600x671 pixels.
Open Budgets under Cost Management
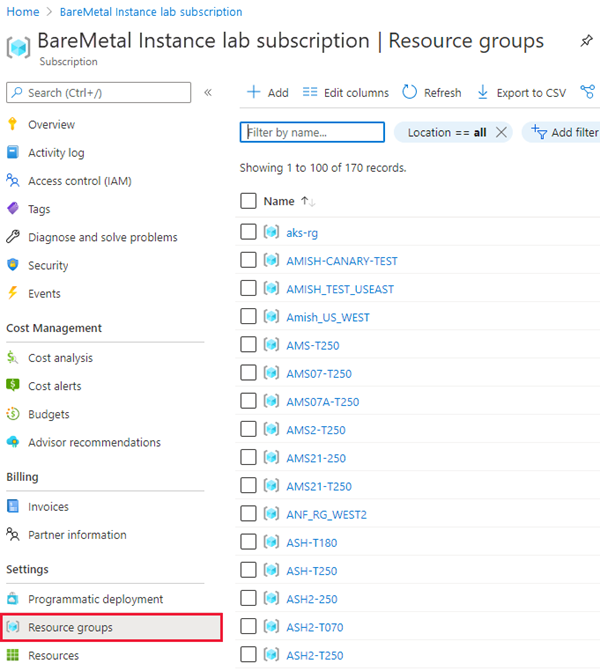click(49, 414)
